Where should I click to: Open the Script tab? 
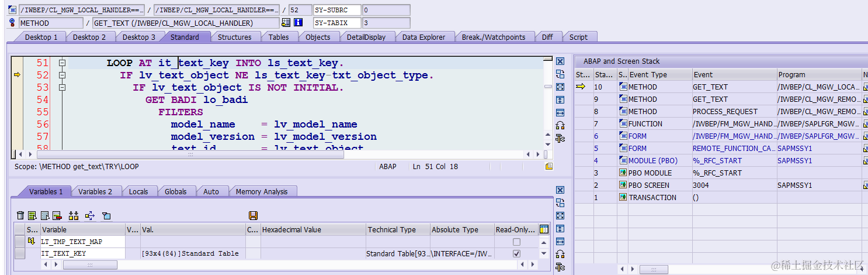(578, 37)
